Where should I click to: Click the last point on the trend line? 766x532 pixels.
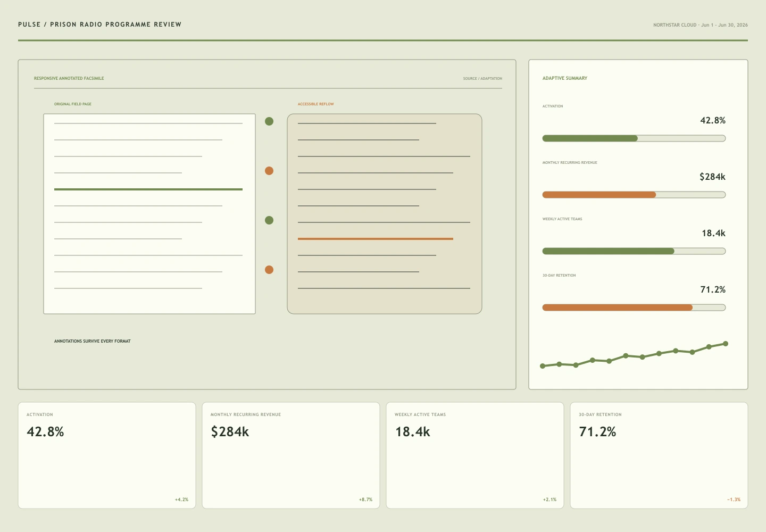tap(726, 344)
